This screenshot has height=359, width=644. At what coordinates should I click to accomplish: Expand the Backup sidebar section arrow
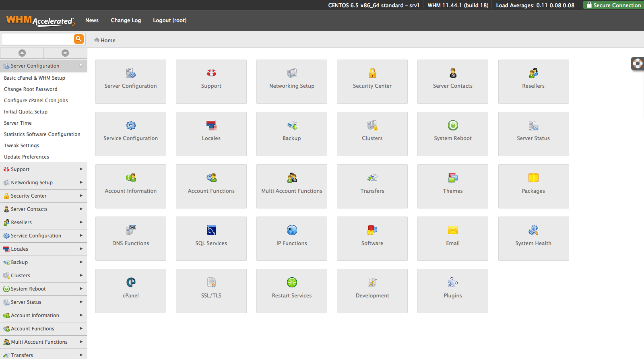(x=81, y=262)
